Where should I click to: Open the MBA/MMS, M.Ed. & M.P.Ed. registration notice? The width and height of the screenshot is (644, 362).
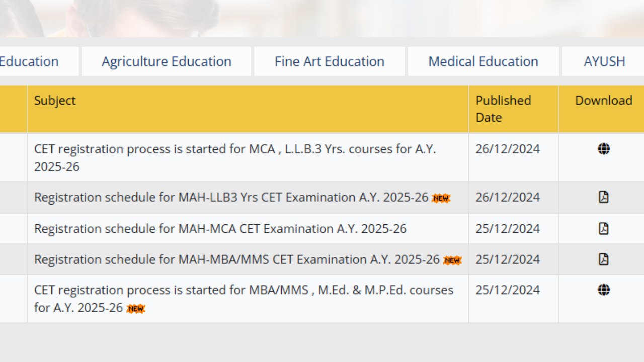244,299
